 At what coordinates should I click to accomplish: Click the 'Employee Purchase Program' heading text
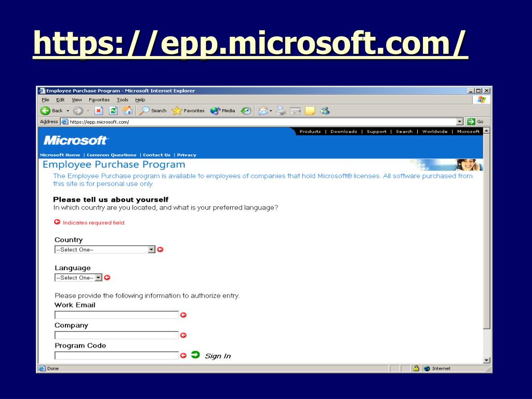click(114, 165)
